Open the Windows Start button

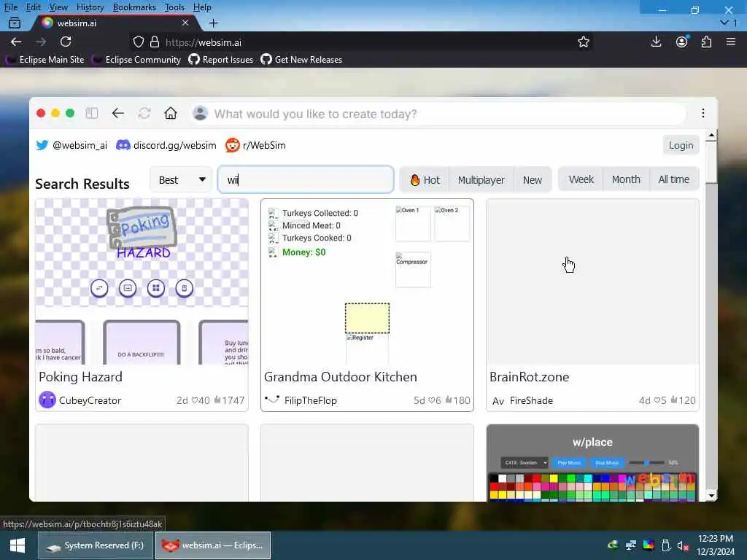click(x=18, y=545)
